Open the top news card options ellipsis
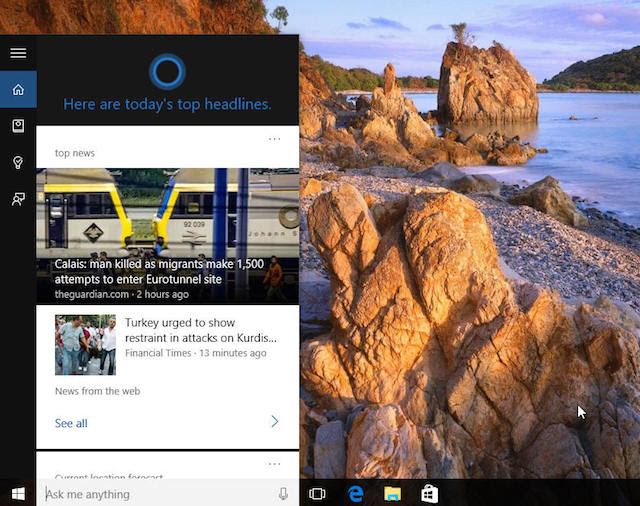The width and height of the screenshot is (640, 506). tap(274, 139)
